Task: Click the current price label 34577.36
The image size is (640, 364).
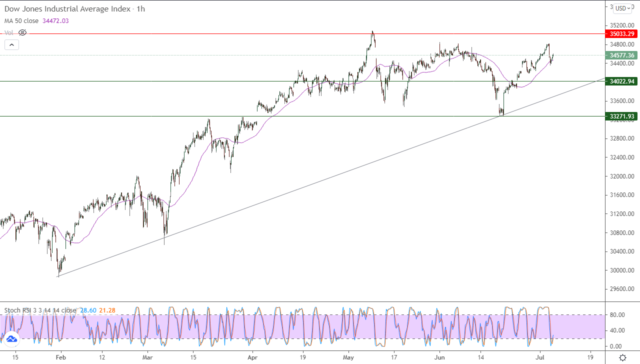Action: (621, 55)
